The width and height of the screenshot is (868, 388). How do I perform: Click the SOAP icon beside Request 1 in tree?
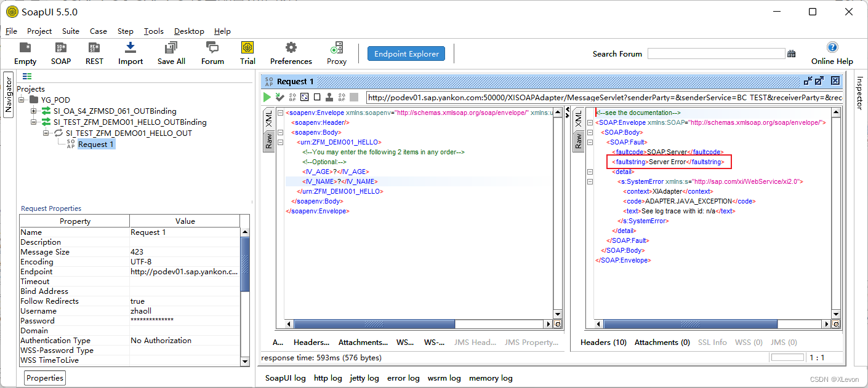coord(70,144)
